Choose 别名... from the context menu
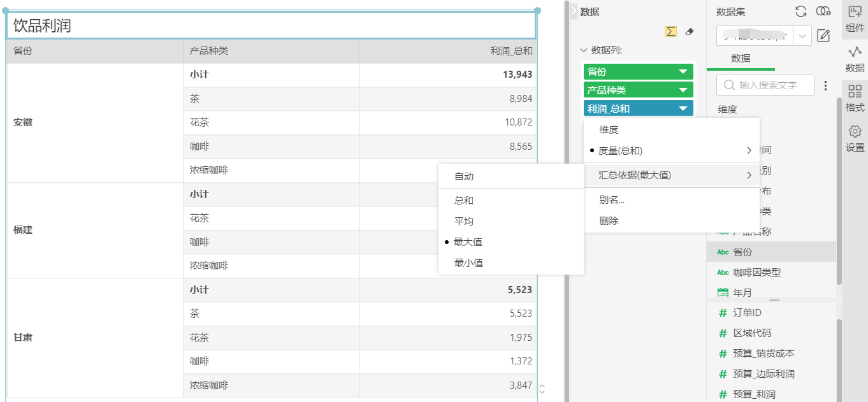This screenshot has width=868, height=402. point(611,199)
